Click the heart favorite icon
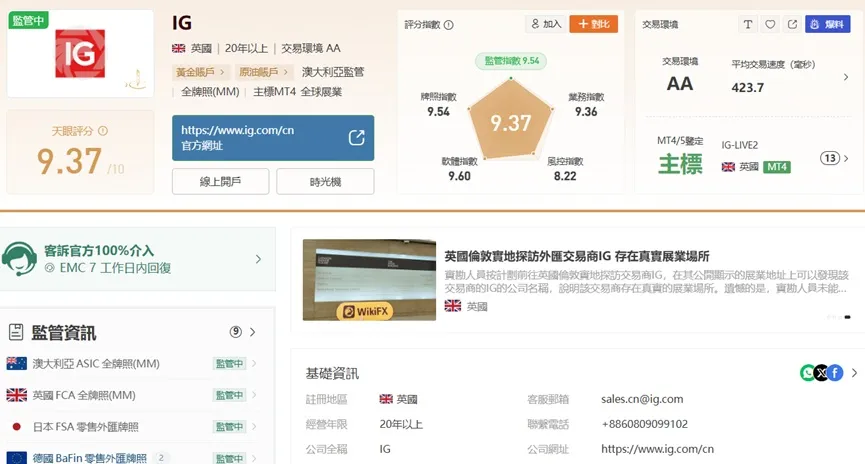 point(770,24)
